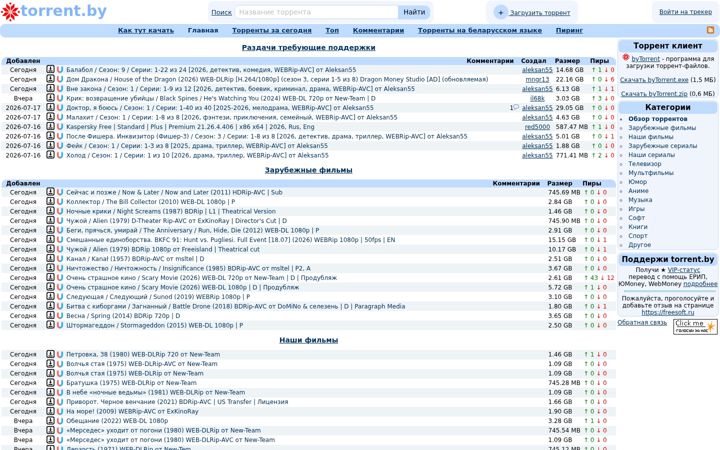Click Скачать byTorrent.exe link
720x450 pixels.
tap(654, 80)
